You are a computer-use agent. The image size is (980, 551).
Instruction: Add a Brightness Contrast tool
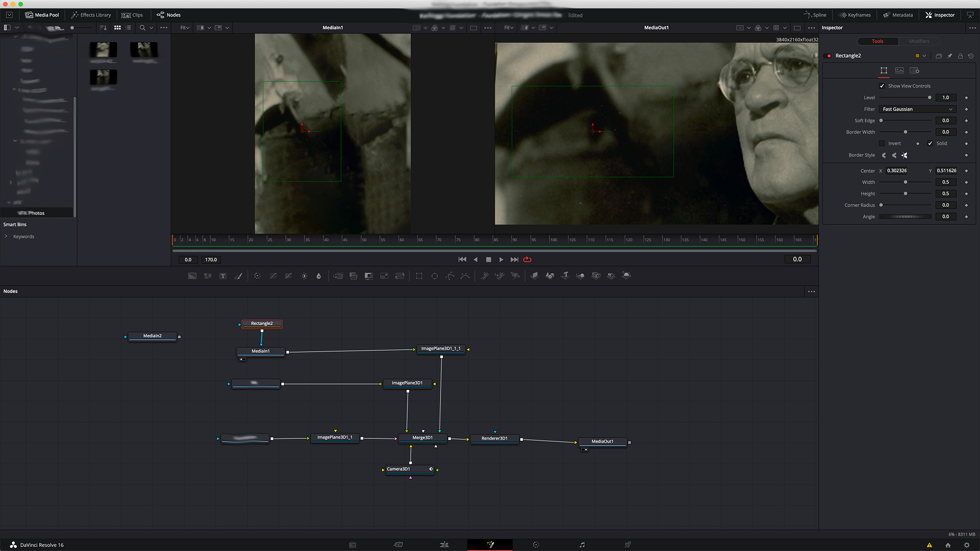304,276
